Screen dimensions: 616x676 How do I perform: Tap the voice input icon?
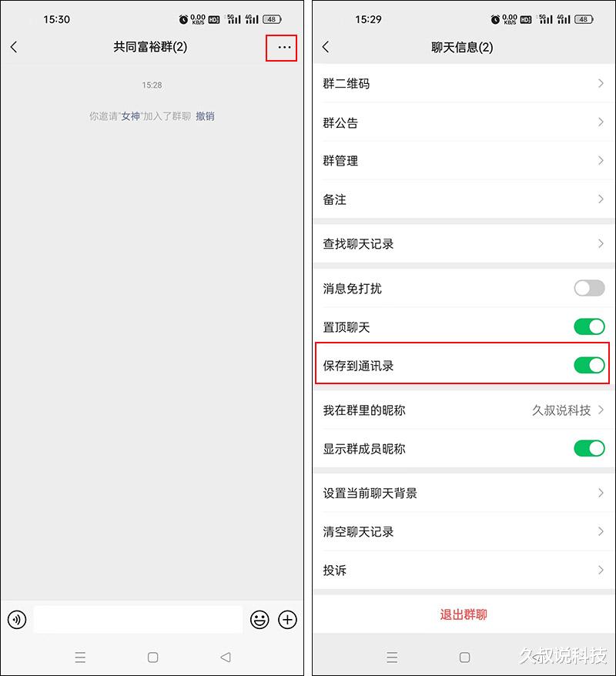pyautogui.click(x=17, y=620)
